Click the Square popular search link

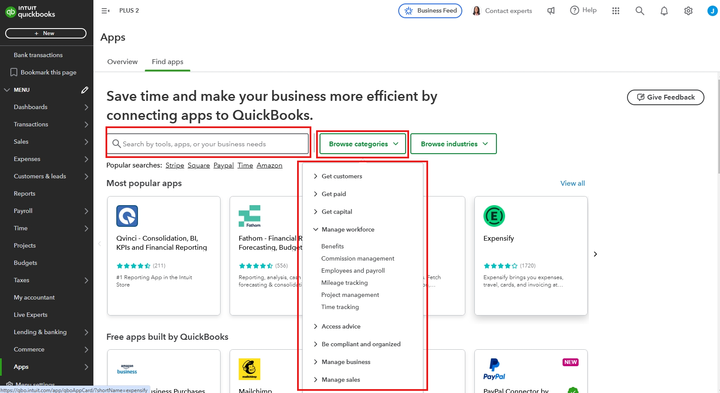coord(198,165)
